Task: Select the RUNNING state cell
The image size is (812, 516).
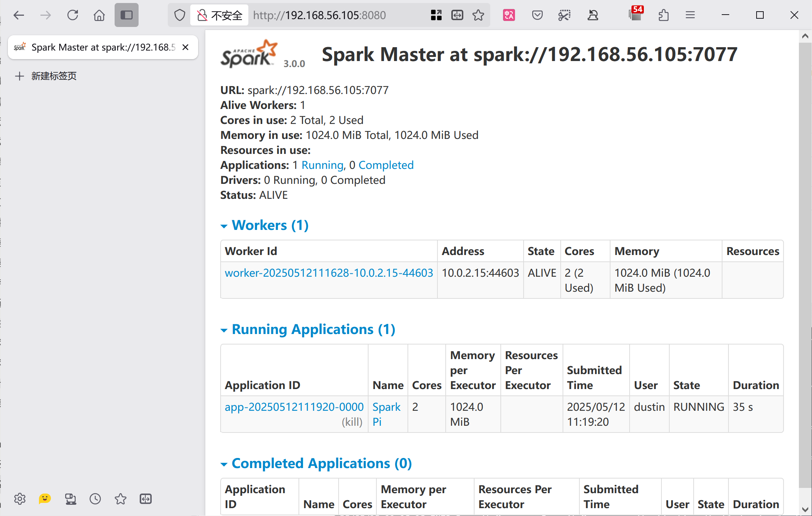Action: click(699, 414)
